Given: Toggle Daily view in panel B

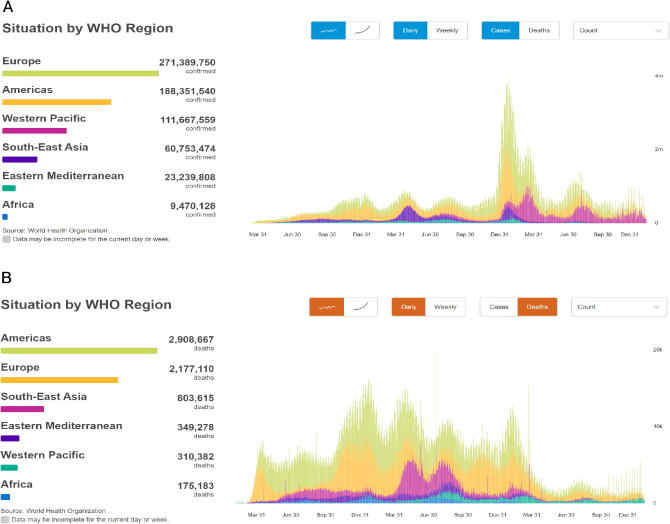Looking at the screenshot, I should (408, 307).
